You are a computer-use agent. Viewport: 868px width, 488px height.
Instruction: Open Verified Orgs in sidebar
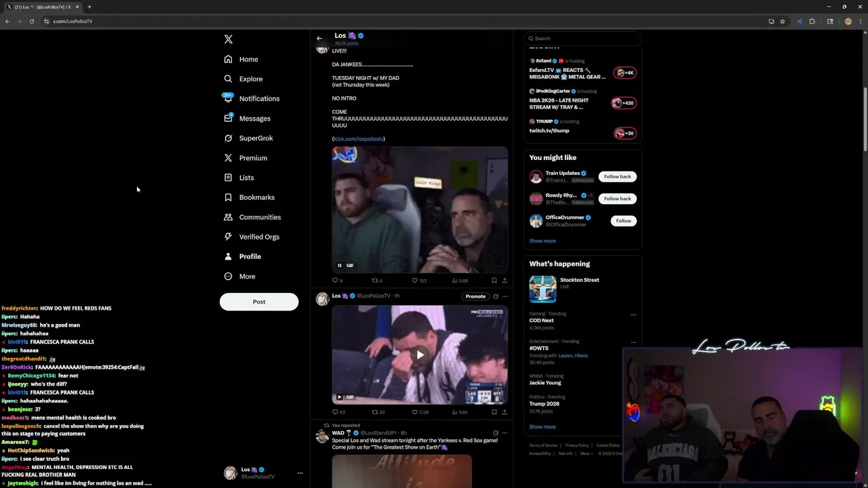pos(252,237)
